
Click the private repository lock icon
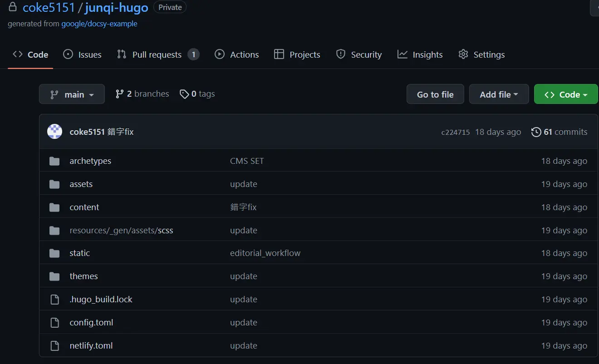pos(13,7)
